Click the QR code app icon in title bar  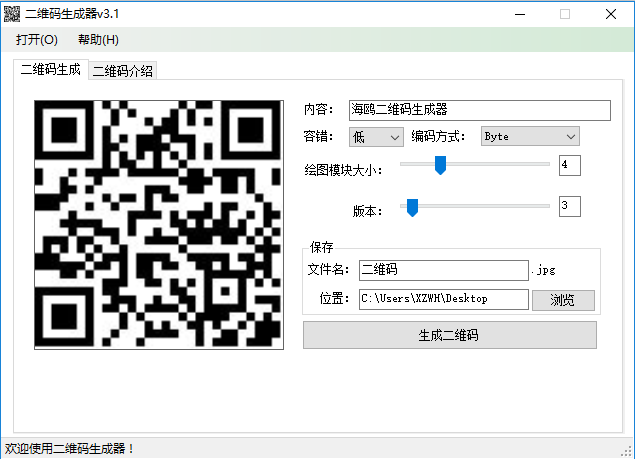12,14
